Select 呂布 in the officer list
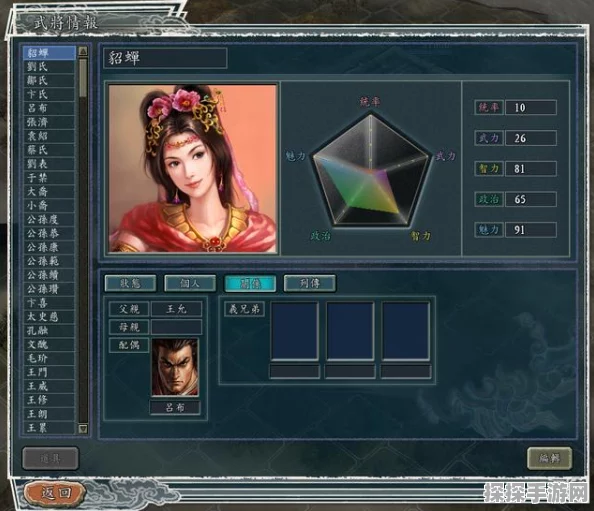 [x=49, y=108]
